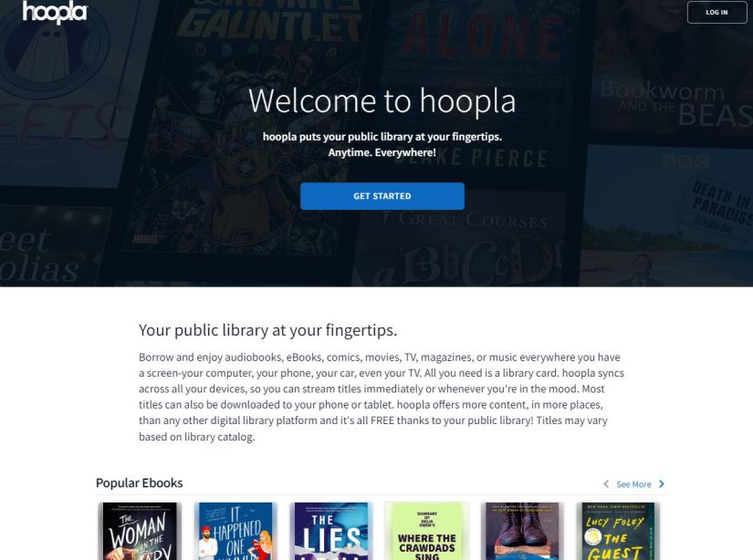
Task: Click the Death in Paradise background cover
Action: pyautogui.click(x=667, y=216)
